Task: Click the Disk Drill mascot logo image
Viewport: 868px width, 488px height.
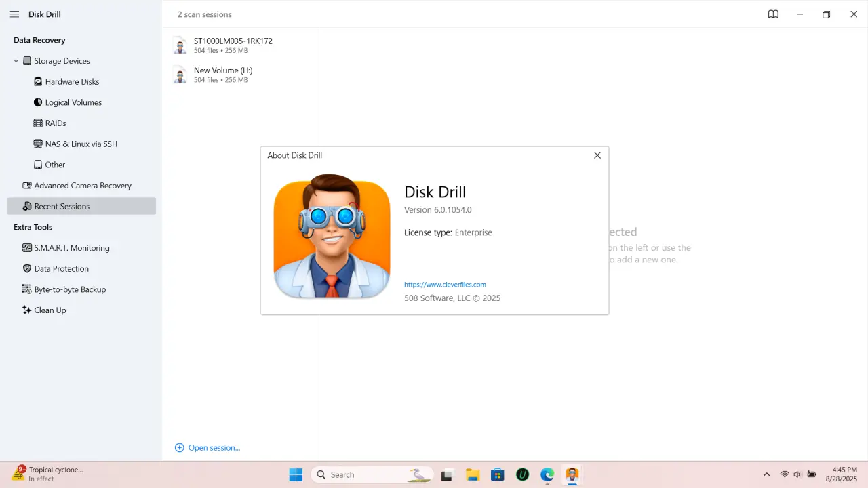Action: point(332,237)
